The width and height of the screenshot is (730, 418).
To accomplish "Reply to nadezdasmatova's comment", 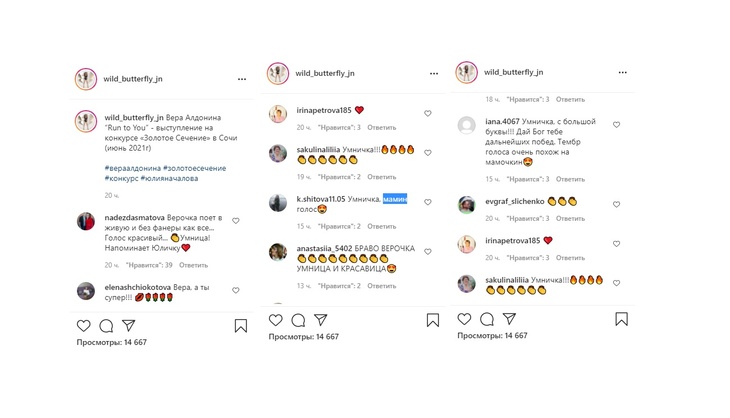I will point(193,265).
